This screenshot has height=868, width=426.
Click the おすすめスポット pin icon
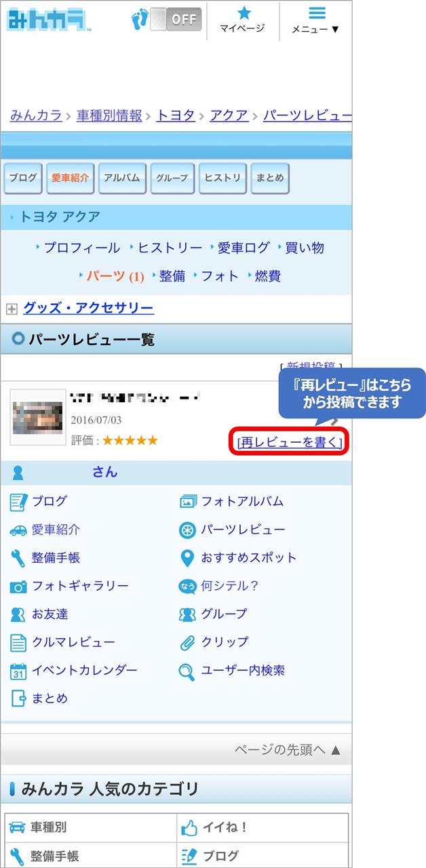click(x=187, y=558)
